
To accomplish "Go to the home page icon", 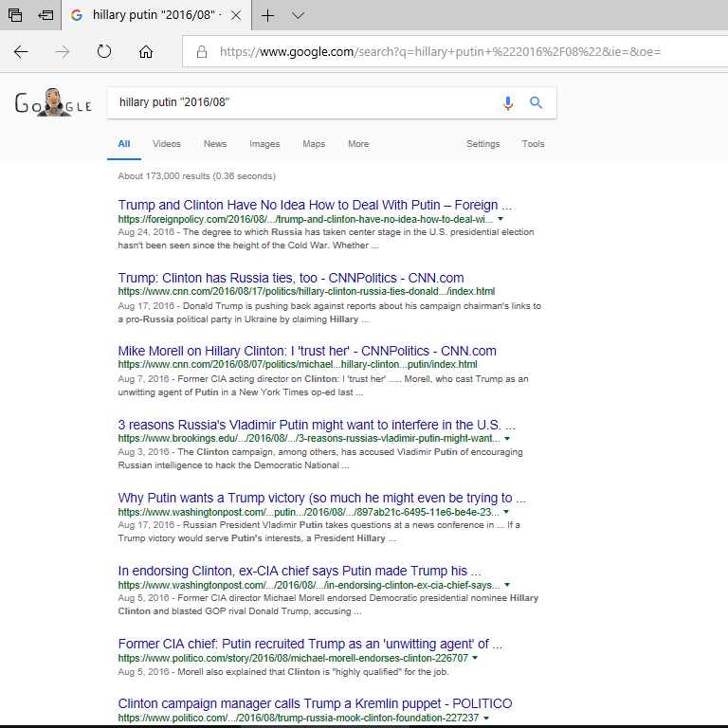I will click(146, 51).
